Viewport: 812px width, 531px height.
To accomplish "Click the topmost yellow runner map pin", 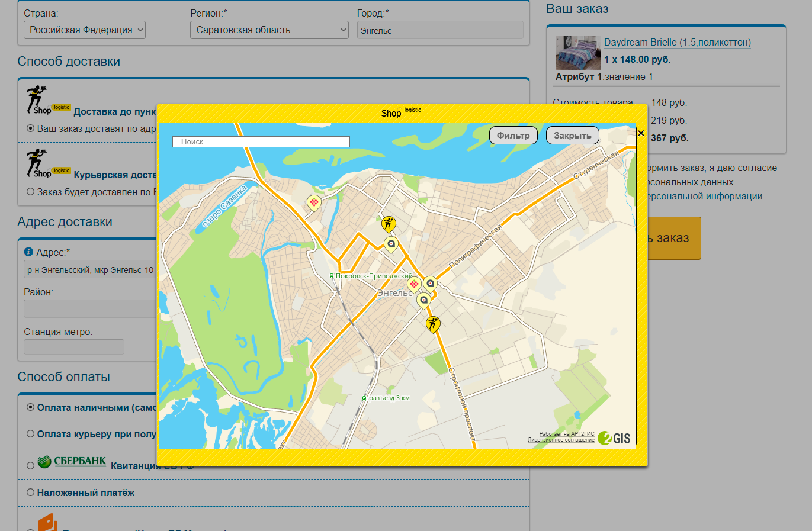I will point(389,224).
